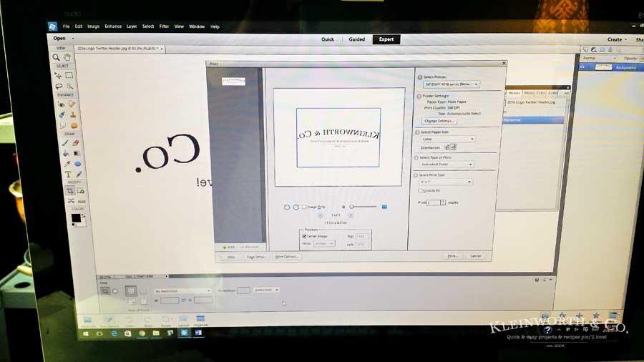Screen dimensions: 644x362
Task: Open the crop No Restriction dropdown
Action: [182, 290]
